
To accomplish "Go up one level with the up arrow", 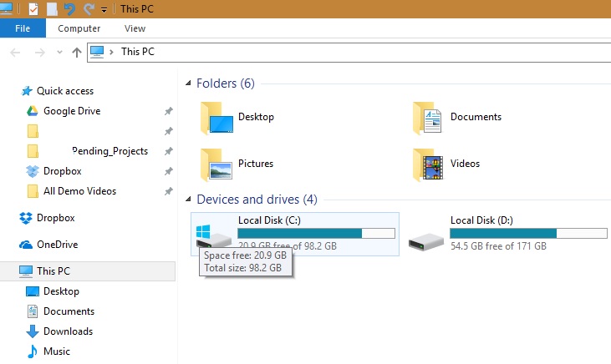I will (77, 52).
